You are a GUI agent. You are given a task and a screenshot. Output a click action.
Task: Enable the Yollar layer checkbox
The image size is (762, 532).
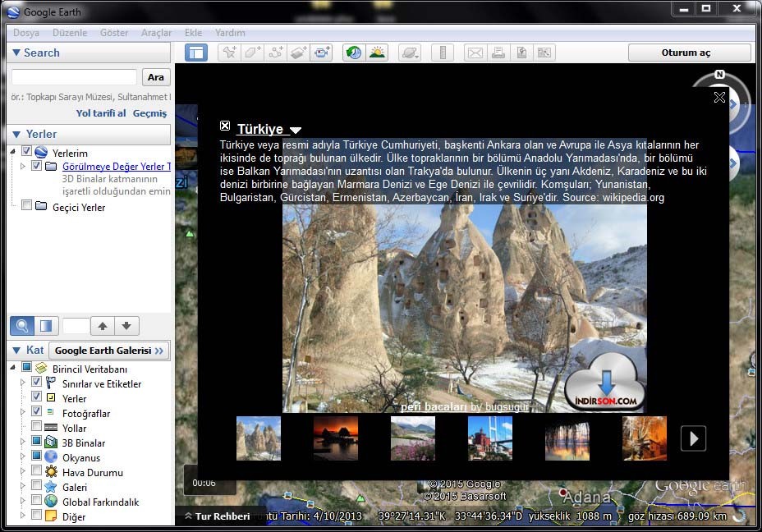[x=36, y=426]
